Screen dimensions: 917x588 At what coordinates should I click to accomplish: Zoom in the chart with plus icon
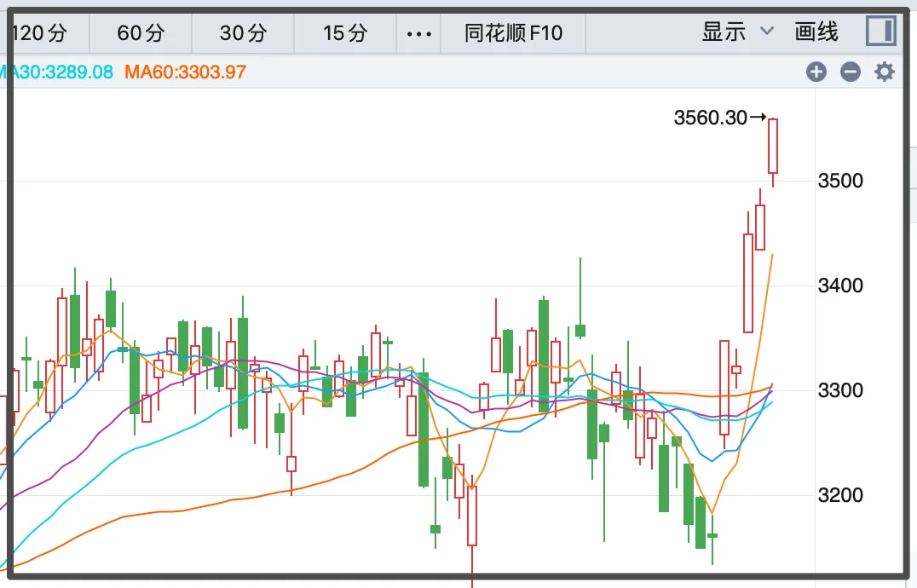click(816, 72)
